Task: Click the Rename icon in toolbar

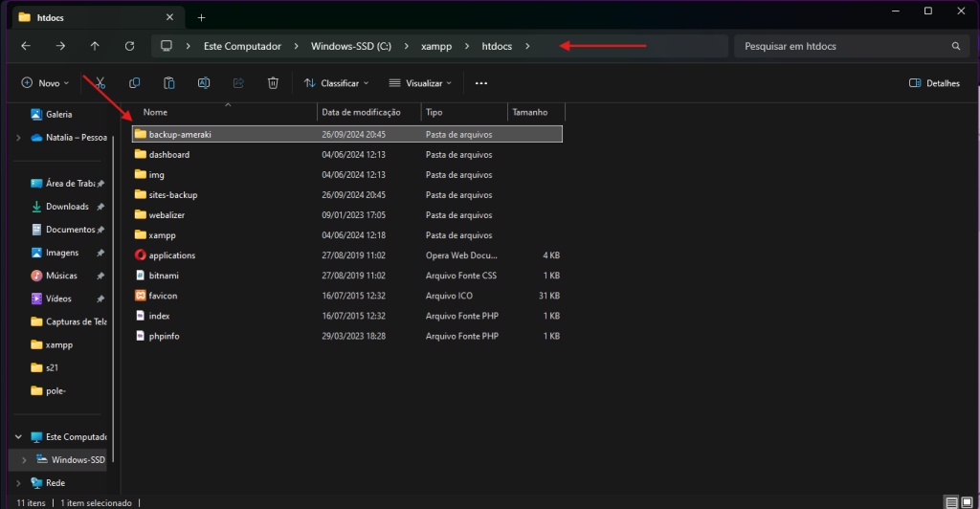Action: click(204, 83)
